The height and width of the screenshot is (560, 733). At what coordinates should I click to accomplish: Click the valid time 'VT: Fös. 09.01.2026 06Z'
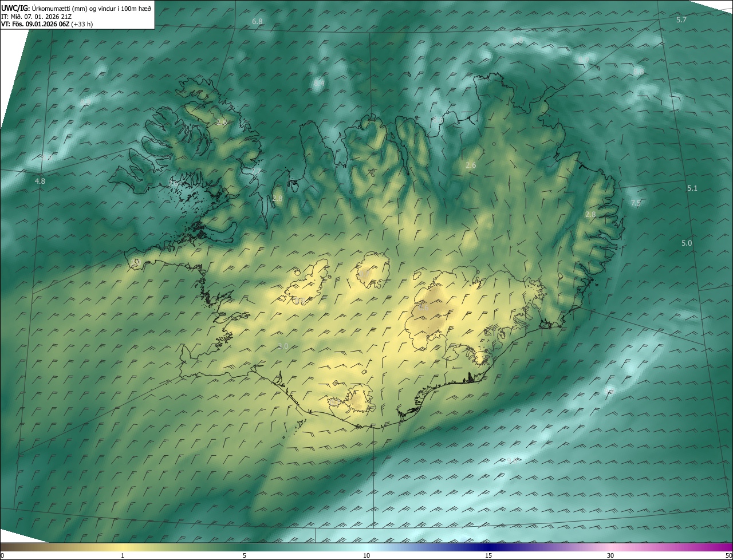[x=34, y=23]
